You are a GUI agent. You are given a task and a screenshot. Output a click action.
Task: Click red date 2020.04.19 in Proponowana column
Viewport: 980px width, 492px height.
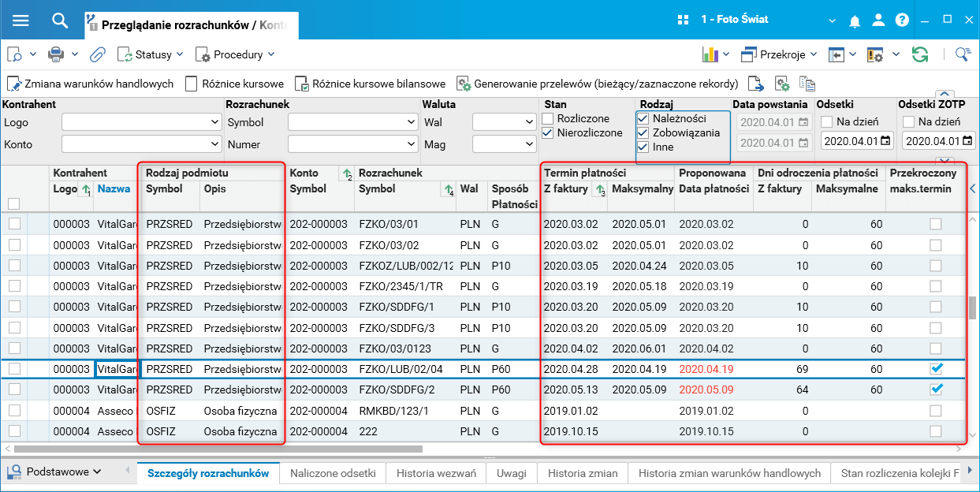pos(706,369)
